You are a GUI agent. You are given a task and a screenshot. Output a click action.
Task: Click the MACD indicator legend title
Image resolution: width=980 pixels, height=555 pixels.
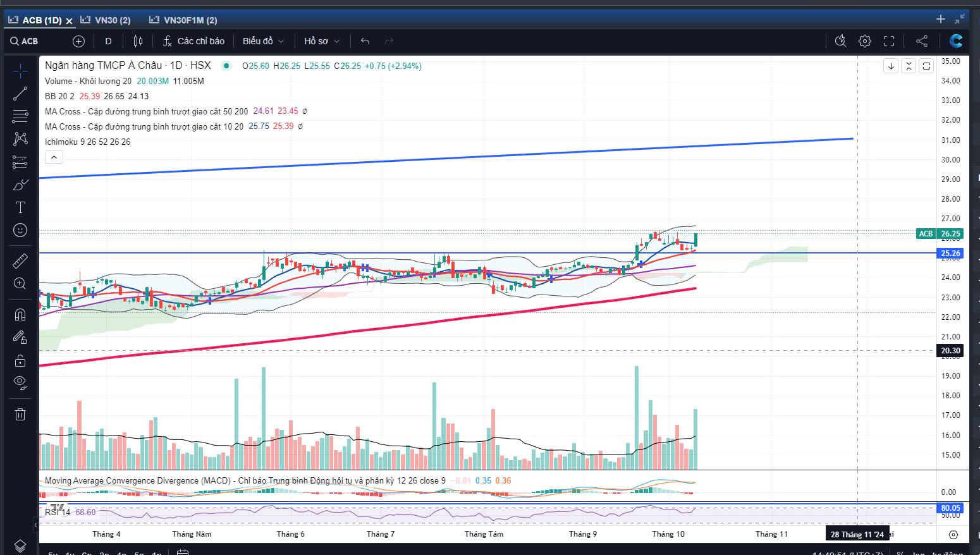pyautogui.click(x=245, y=480)
